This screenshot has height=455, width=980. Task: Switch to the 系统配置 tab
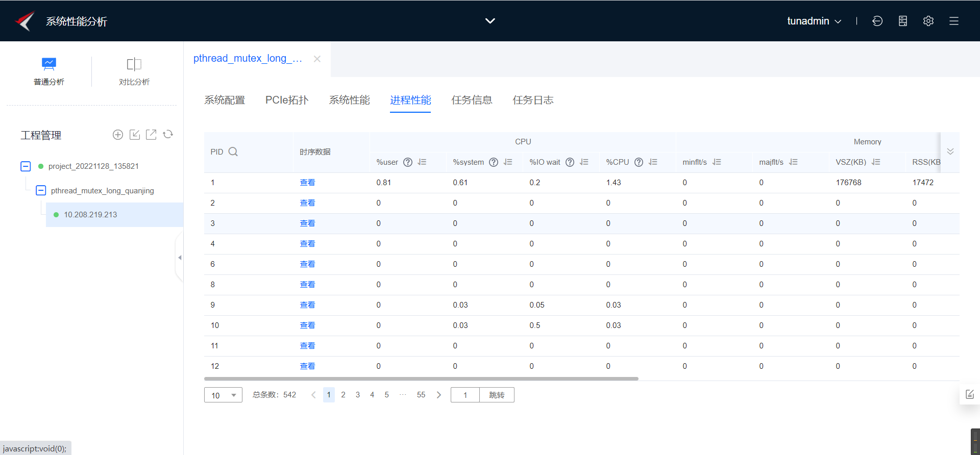click(225, 100)
